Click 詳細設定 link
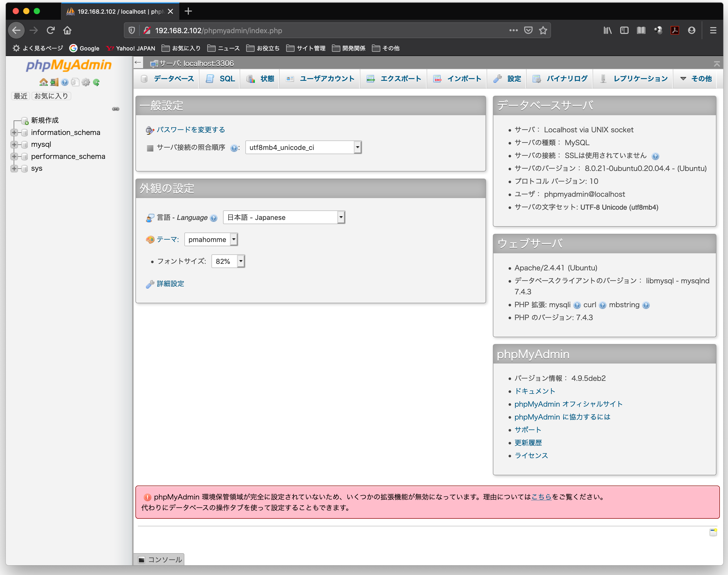The height and width of the screenshot is (575, 728). click(170, 284)
